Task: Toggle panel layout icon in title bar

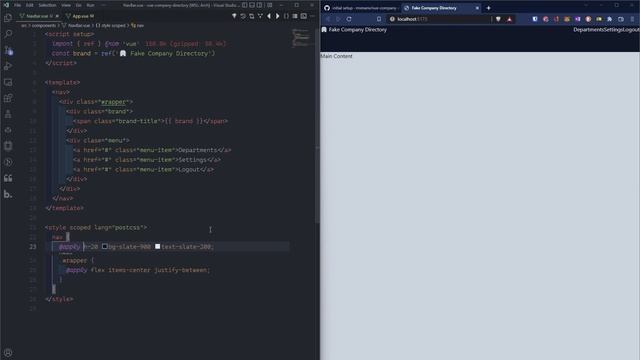Action: (252, 5)
